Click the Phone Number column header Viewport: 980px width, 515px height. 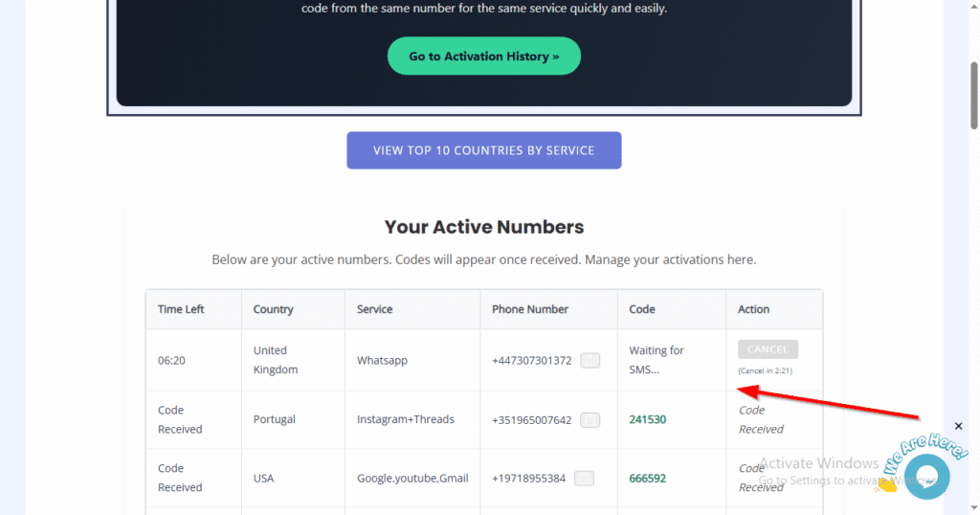tap(530, 309)
